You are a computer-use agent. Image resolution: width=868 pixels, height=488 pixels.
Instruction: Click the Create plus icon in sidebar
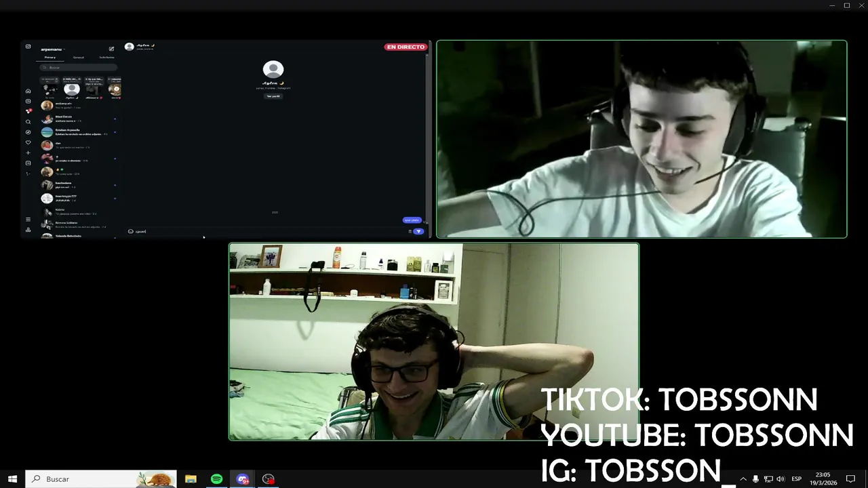[x=28, y=152]
